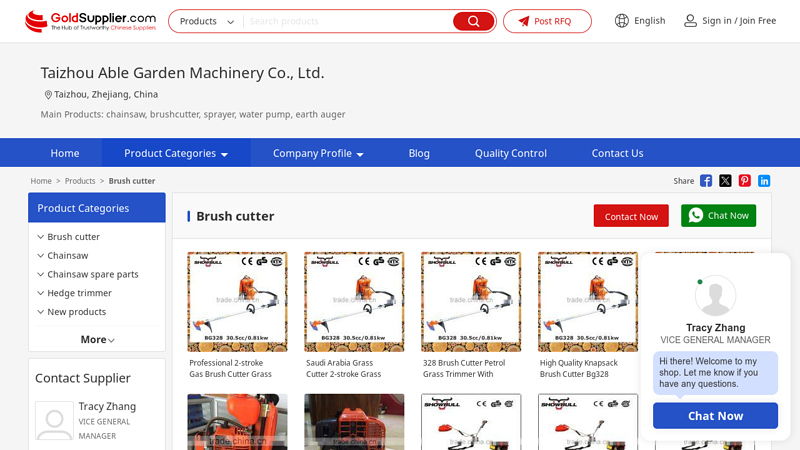Click the user profile sign-in icon
This screenshot has width=800, height=450.
point(690,21)
